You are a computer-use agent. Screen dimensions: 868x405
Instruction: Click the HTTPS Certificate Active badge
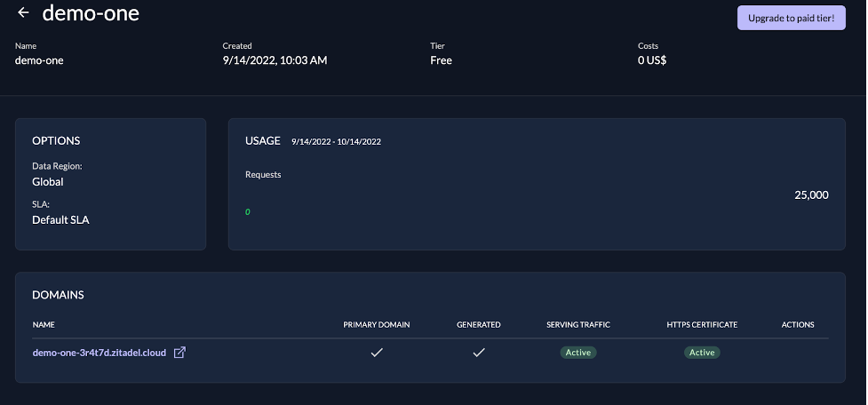pyautogui.click(x=702, y=353)
